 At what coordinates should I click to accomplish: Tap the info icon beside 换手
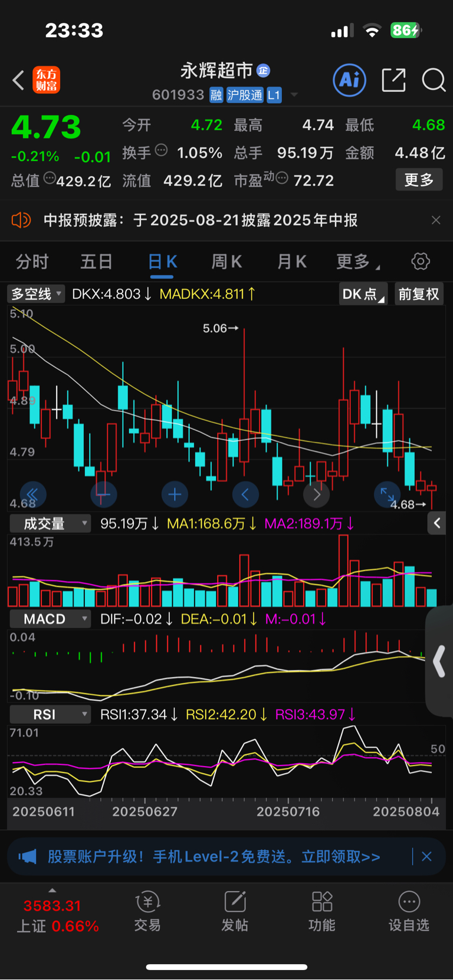161,150
